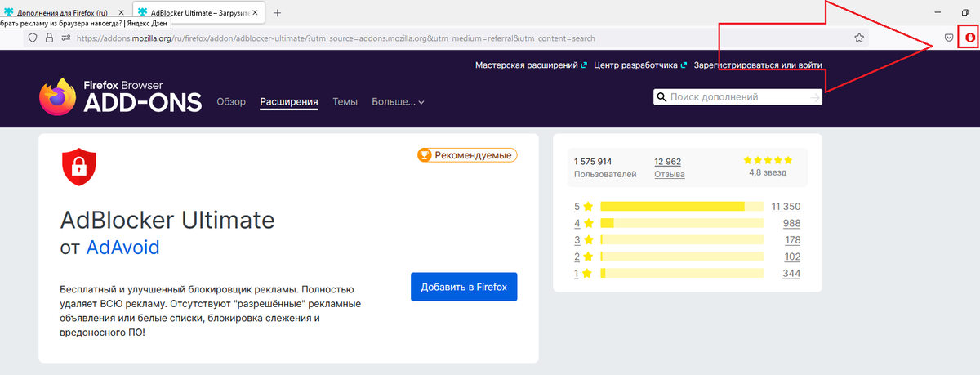This screenshot has height=375, width=980.
Task: Click the AdBlocker Ultimate title heading
Action: pyautogui.click(x=167, y=219)
